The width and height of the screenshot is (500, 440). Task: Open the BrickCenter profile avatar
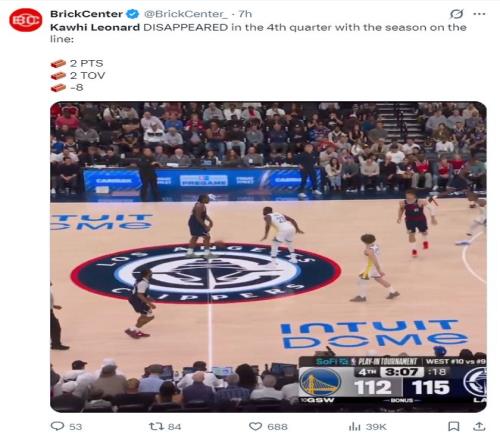tap(26, 20)
